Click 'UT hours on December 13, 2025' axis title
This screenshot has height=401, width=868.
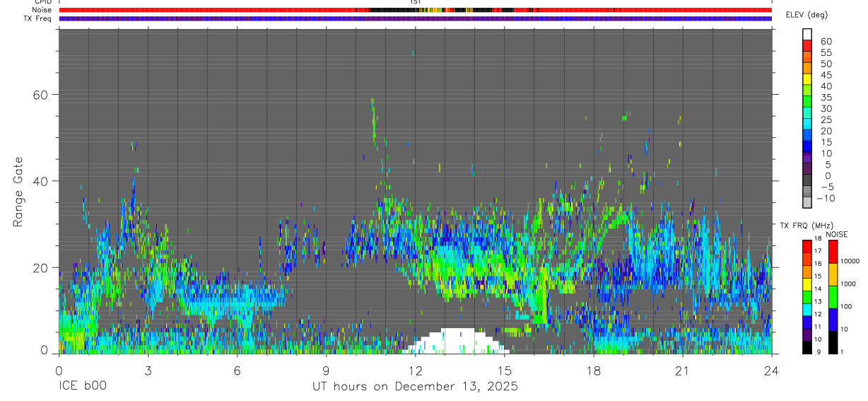pyautogui.click(x=415, y=387)
